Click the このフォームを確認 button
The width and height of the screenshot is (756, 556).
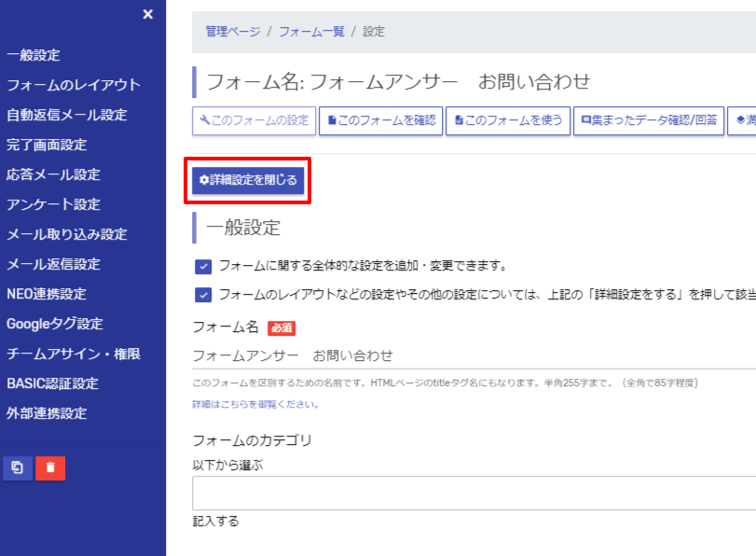(x=381, y=120)
